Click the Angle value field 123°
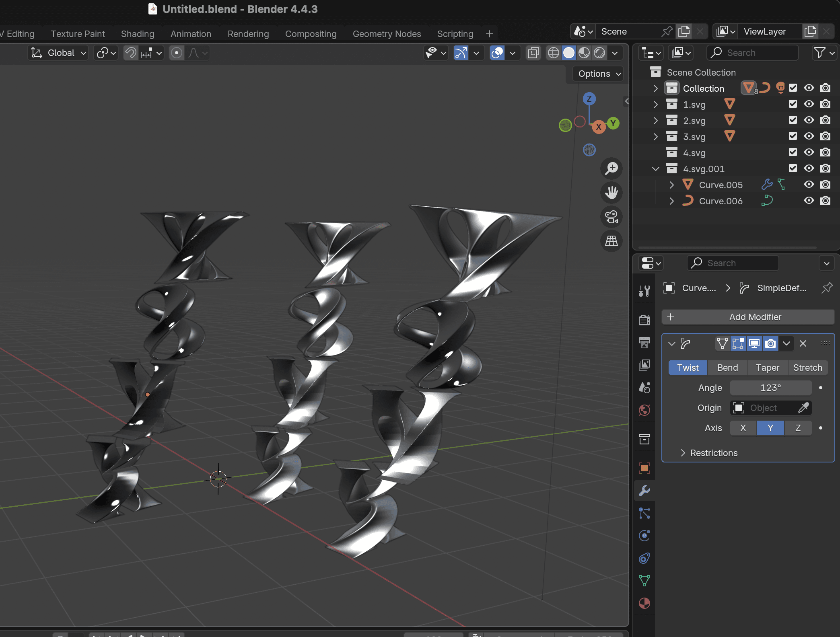The width and height of the screenshot is (840, 637). (770, 388)
